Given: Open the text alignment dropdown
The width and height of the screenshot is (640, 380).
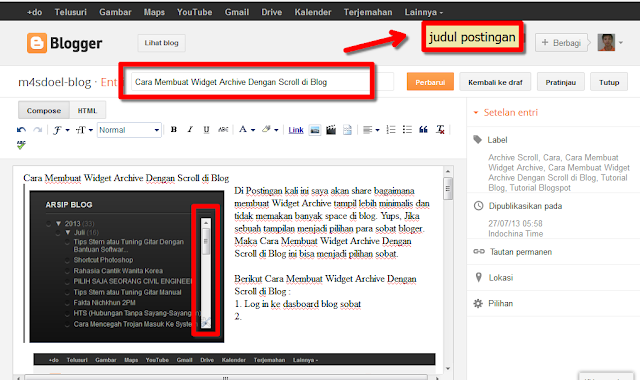Looking at the screenshot, I should [x=371, y=130].
